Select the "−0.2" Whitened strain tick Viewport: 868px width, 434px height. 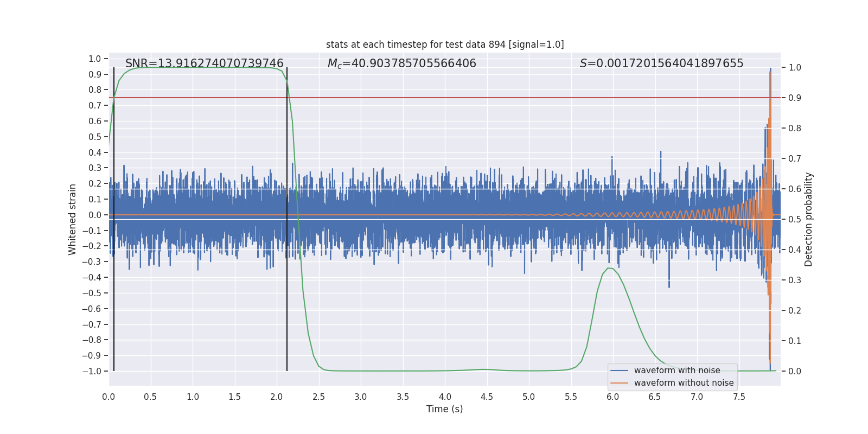click(92, 246)
